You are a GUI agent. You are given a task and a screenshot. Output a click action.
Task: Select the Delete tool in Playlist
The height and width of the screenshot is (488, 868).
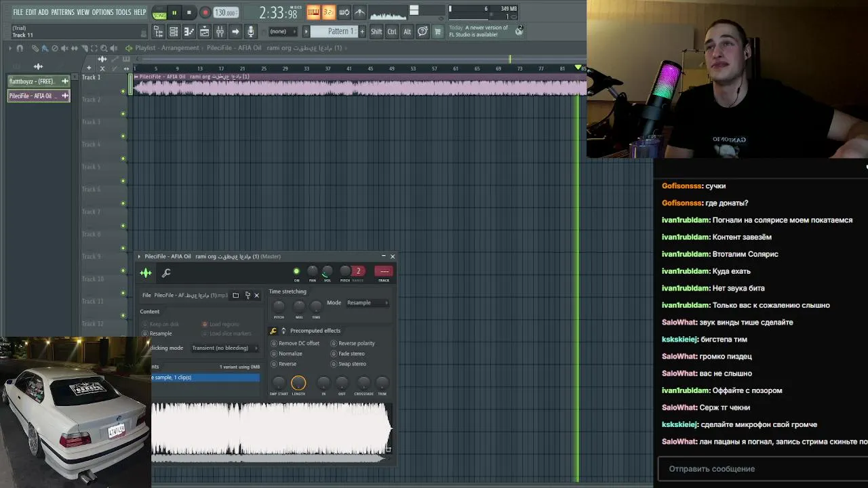pyautogui.click(x=55, y=48)
